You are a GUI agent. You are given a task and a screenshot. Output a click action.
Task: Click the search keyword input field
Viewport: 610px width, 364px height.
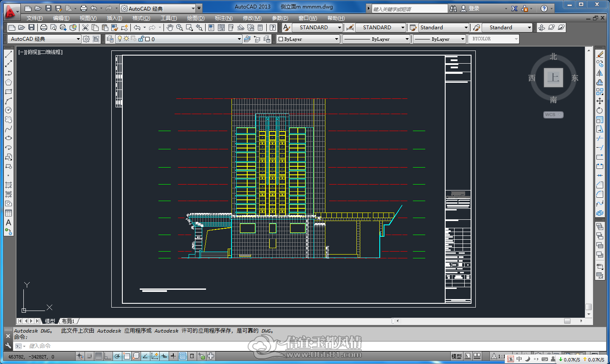tap(409, 8)
